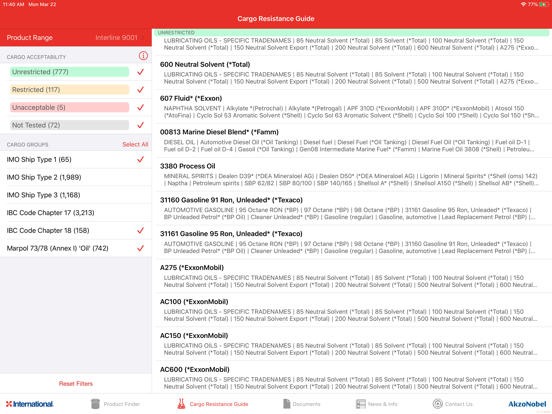This screenshot has width=552, height=414.
Task: Toggle the Unrestricted (777) filter checkmark
Action: pyautogui.click(x=140, y=72)
